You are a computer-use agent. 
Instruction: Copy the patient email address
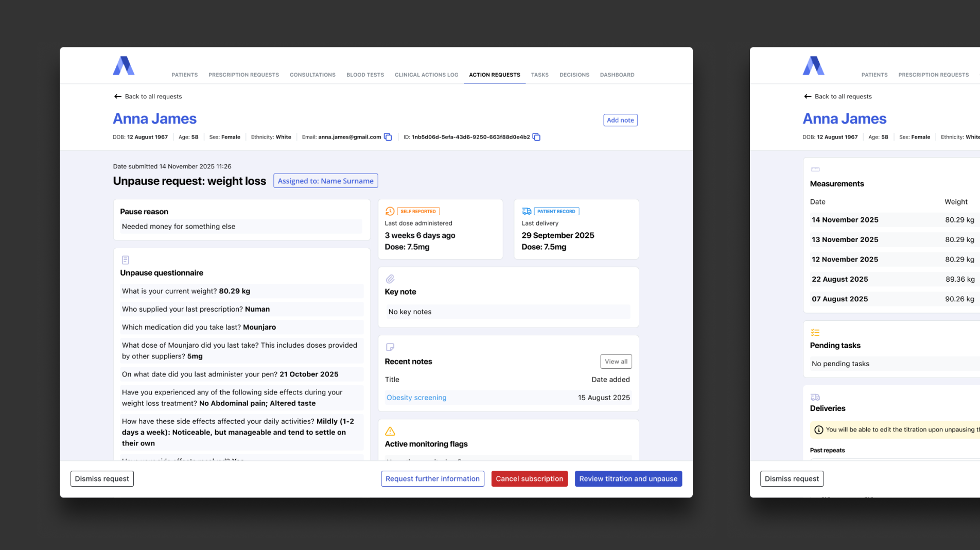[388, 137]
